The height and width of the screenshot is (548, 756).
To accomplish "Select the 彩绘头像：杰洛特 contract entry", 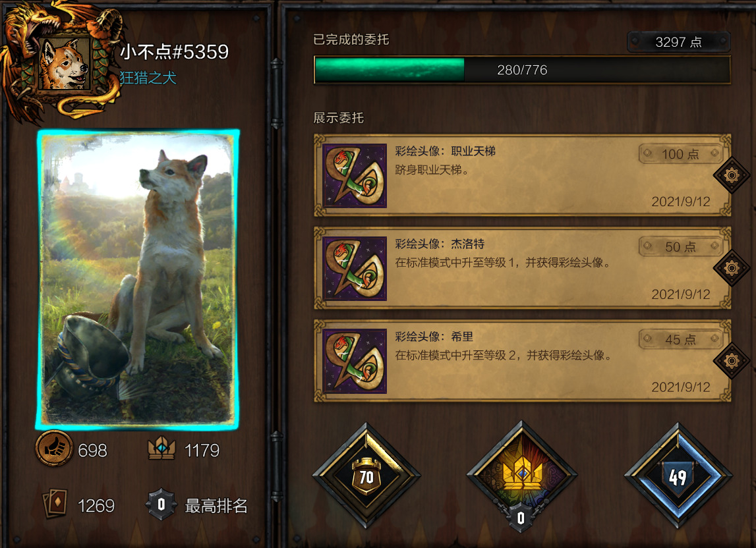I will click(x=522, y=268).
